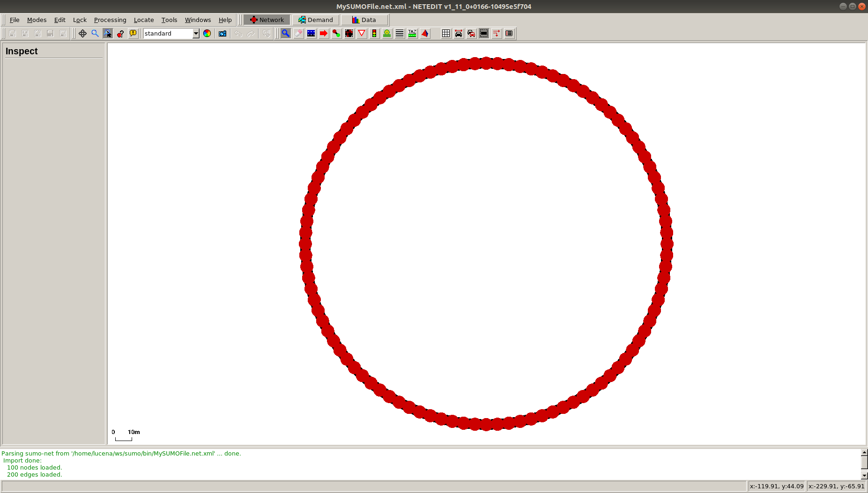Select the Inspect mode magnifier icon
Screen dimensions: 868x493
point(285,33)
